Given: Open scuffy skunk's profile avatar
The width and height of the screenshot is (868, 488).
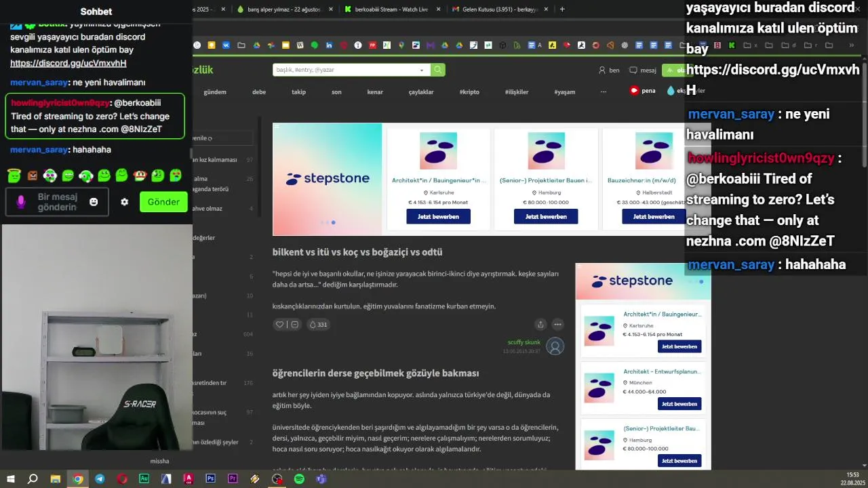Looking at the screenshot, I should click(x=555, y=346).
